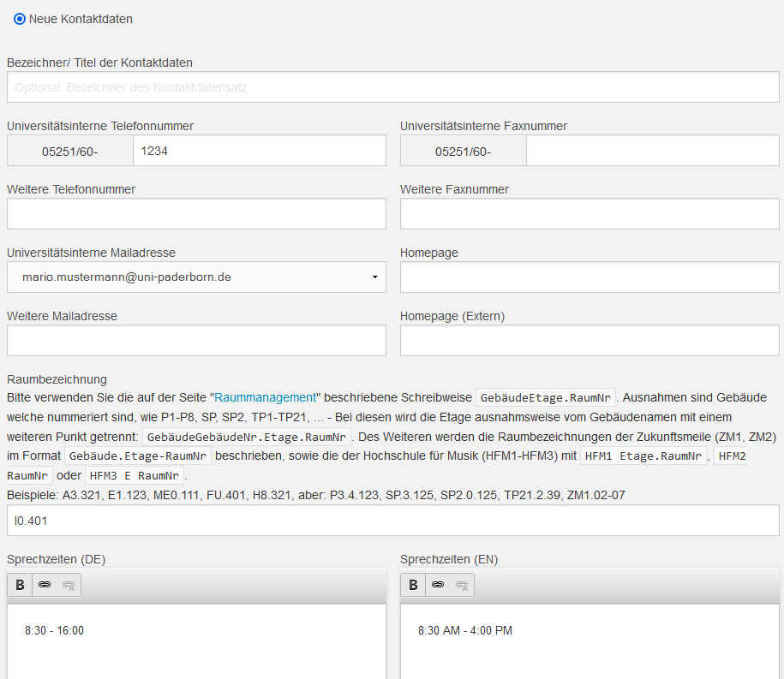Image resolution: width=784 pixels, height=679 pixels.
Task: Click unlink icon in Sprechzeiten (DE) toolbar
Action: [69, 585]
